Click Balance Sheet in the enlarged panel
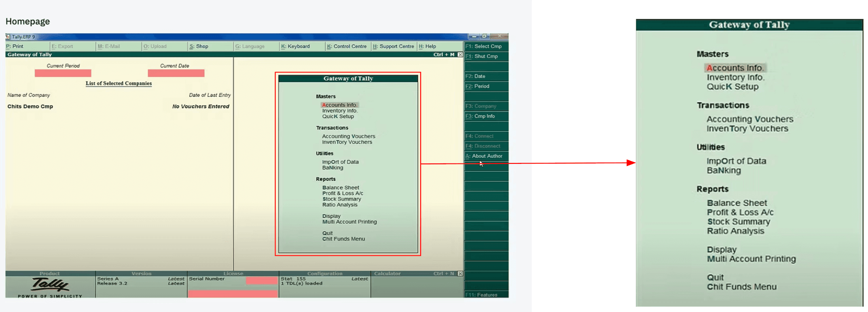The height and width of the screenshot is (312, 868). click(737, 203)
